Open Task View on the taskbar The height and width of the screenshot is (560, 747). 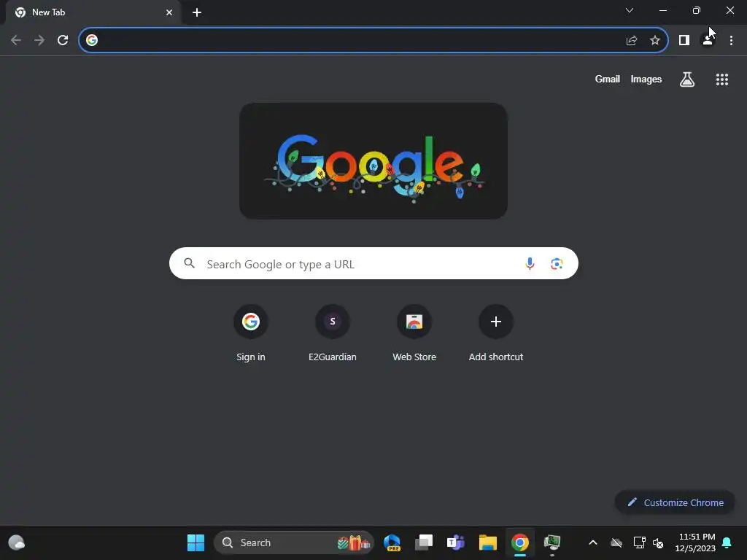(x=424, y=542)
